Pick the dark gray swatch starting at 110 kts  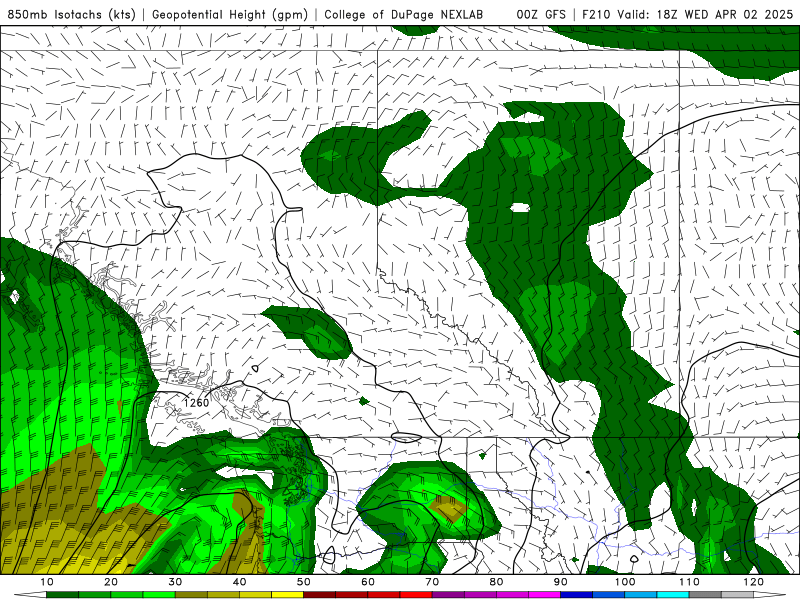[705, 595]
